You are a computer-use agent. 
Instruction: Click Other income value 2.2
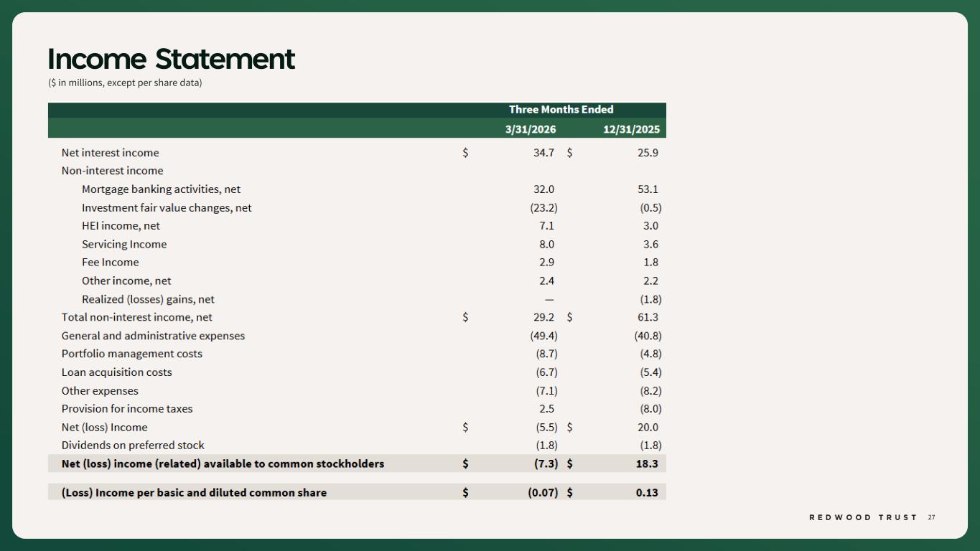coord(650,281)
